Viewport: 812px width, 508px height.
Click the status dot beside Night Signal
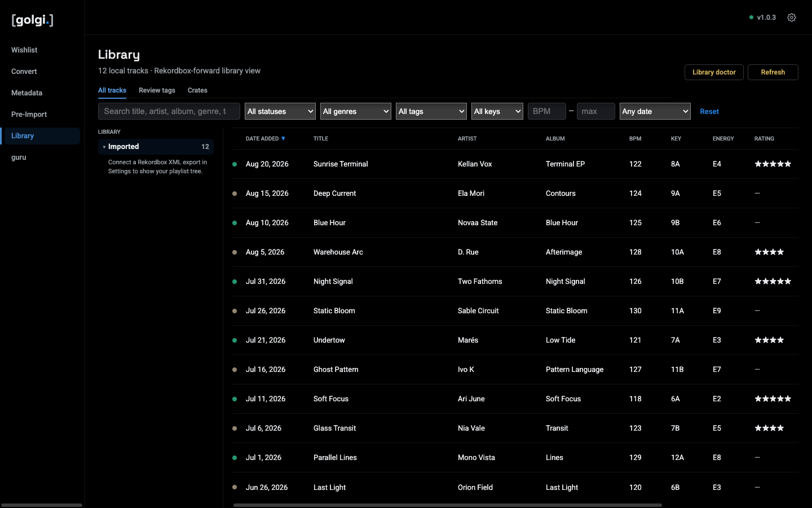(x=235, y=282)
